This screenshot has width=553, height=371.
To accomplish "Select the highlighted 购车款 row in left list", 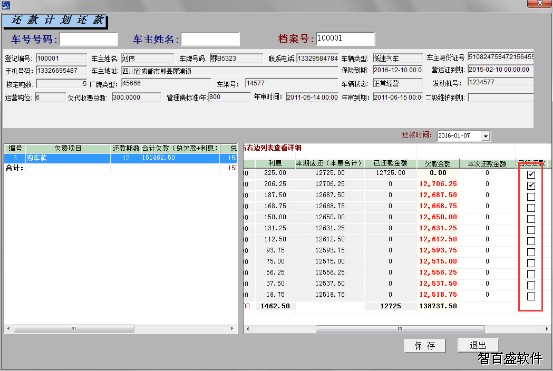I will pos(120,158).
